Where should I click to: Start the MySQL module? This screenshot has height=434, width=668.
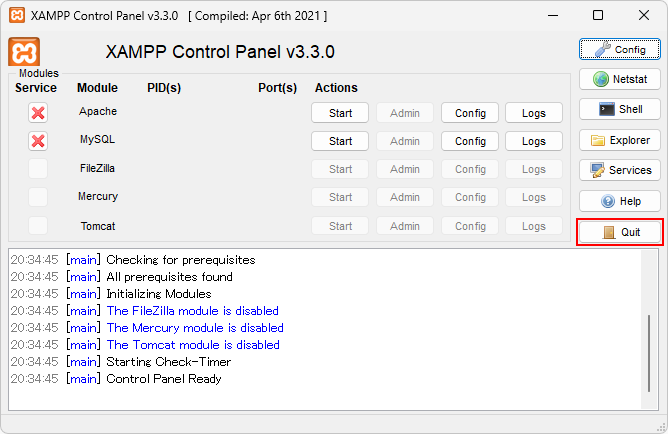click(x=340, y=141)
